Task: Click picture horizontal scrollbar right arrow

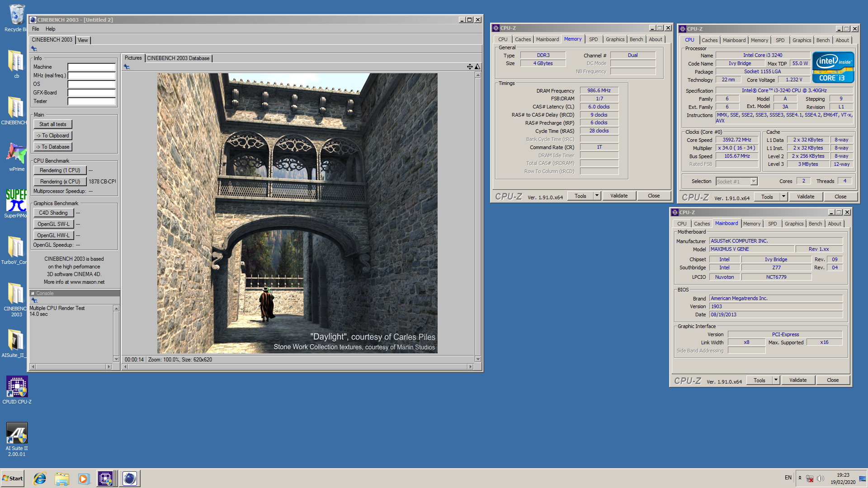Action: coord(470,366)
